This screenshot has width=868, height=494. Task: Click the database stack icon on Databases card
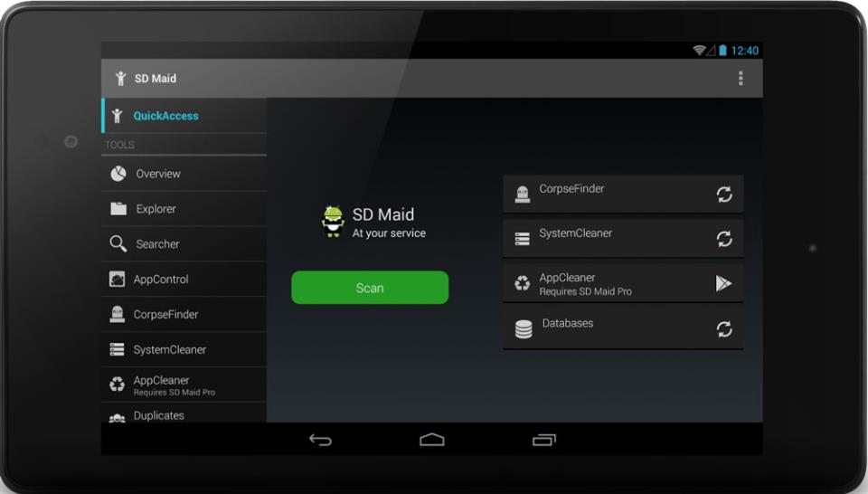coord(524,329)
